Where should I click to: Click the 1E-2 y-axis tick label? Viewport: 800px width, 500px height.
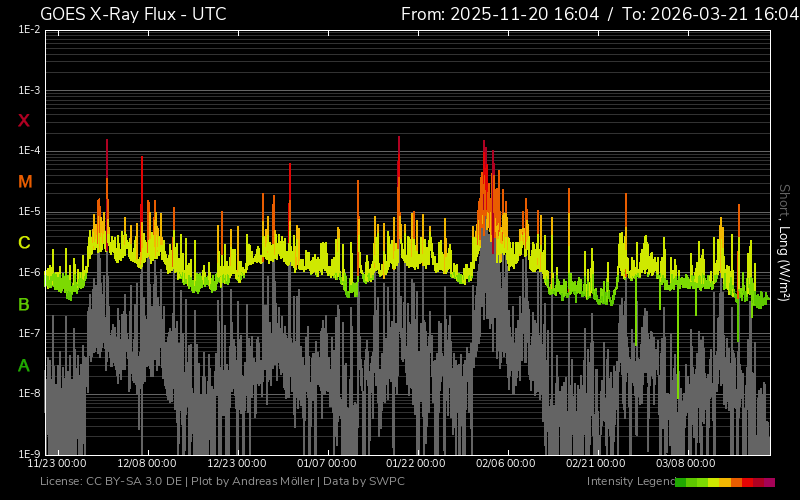(x=29, y=31)
